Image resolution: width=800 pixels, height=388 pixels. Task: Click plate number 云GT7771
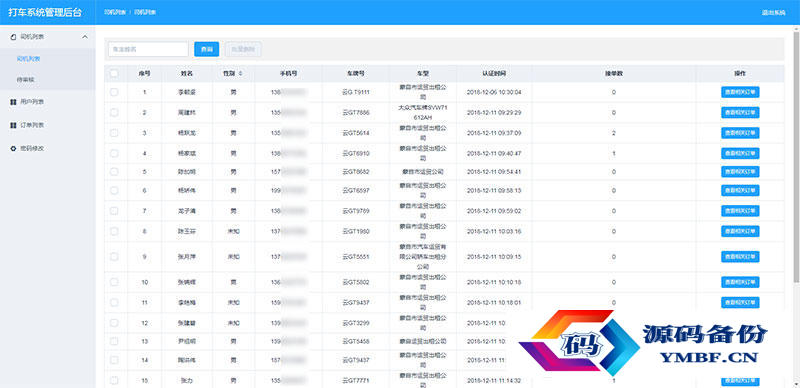[x=356, y=380]
